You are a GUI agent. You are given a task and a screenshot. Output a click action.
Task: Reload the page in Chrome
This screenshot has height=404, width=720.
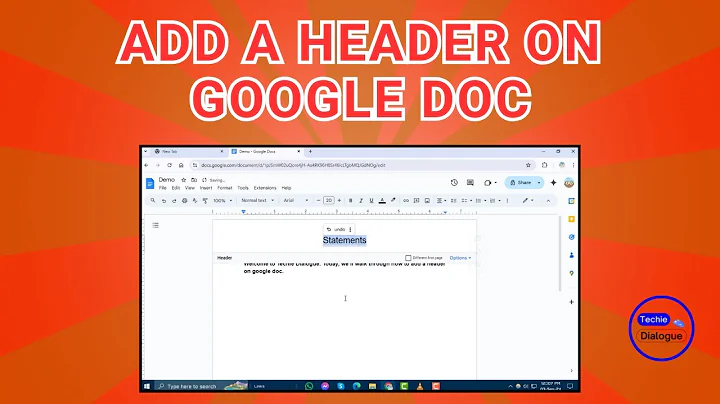[x=169, y=165]
